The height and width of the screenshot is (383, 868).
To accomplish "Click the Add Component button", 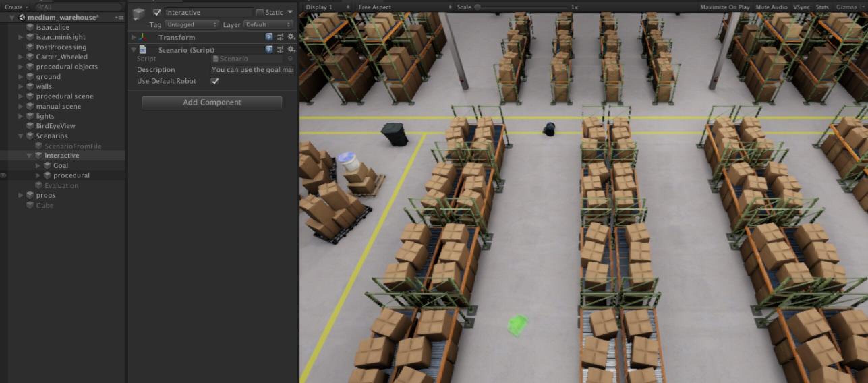I will 212,102.
